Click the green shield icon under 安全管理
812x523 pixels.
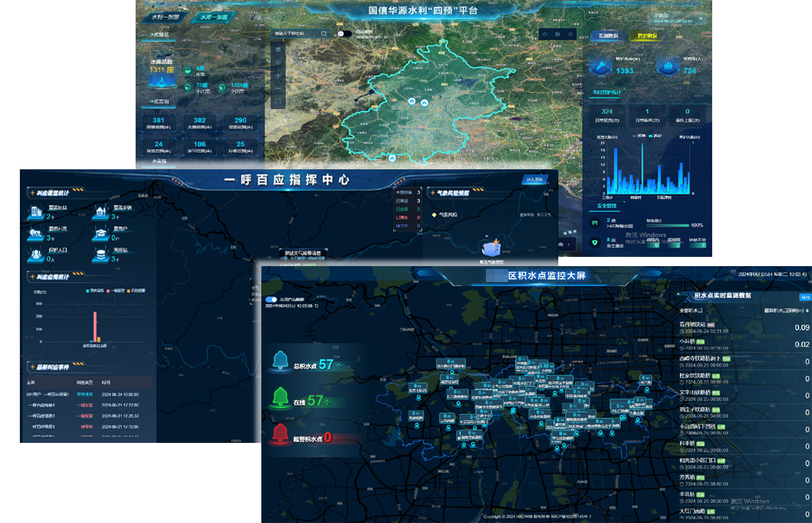(x=594, y=242)
